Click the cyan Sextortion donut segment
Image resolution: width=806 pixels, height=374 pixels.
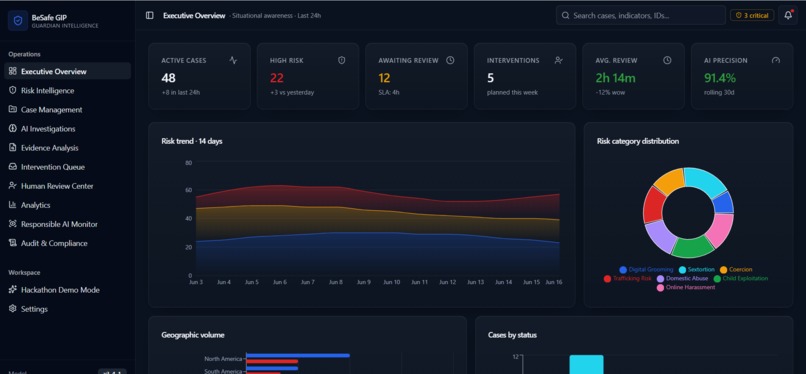tap(706, 180)
